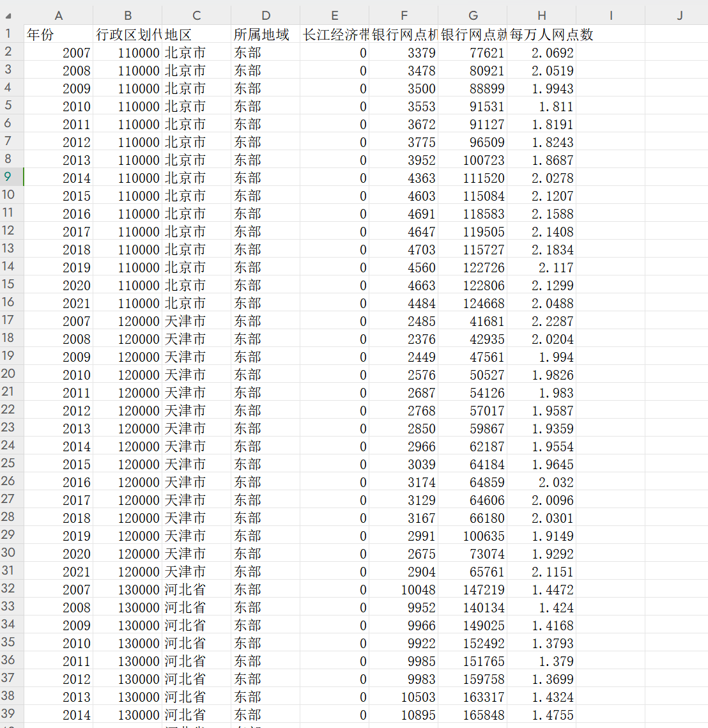Select column E header
This screenshot has height=728, width=708.
[x=335, y=15]
